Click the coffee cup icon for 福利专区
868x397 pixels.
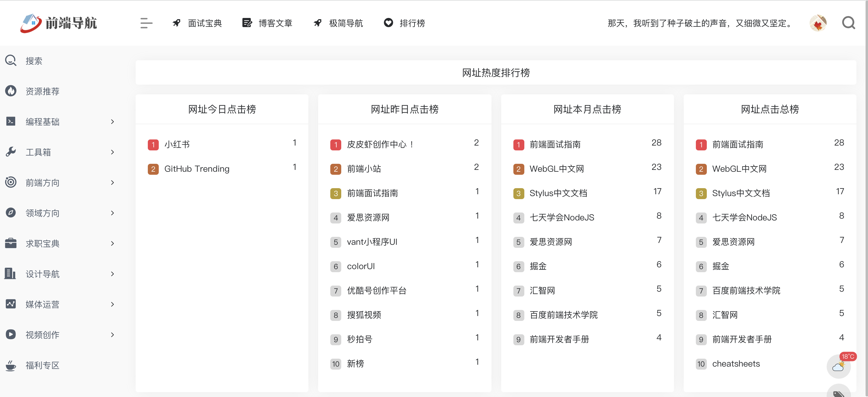point(11,365)
